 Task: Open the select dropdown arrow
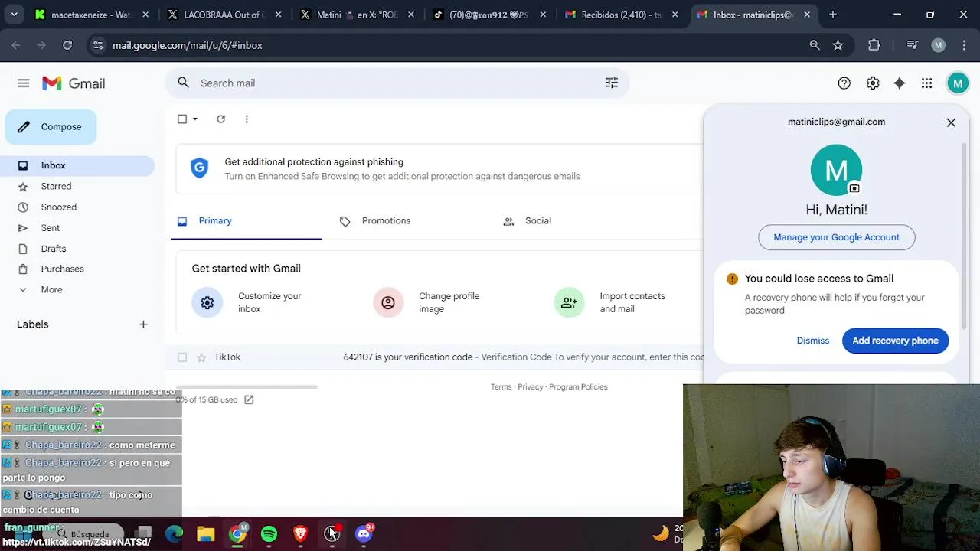195,119
